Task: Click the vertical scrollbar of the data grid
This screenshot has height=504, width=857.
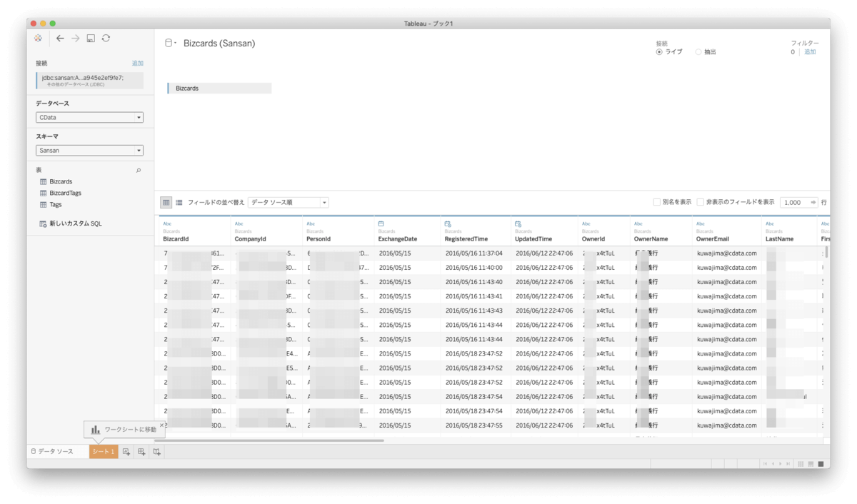Action: click(827, 252)
